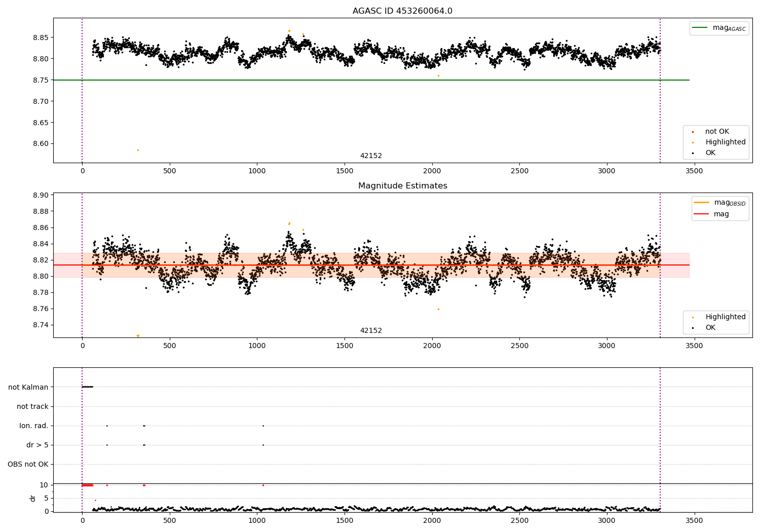Click the plot title 'AGASC ID 453260064.0'
The image size is (760, 532).
point(402,11)
